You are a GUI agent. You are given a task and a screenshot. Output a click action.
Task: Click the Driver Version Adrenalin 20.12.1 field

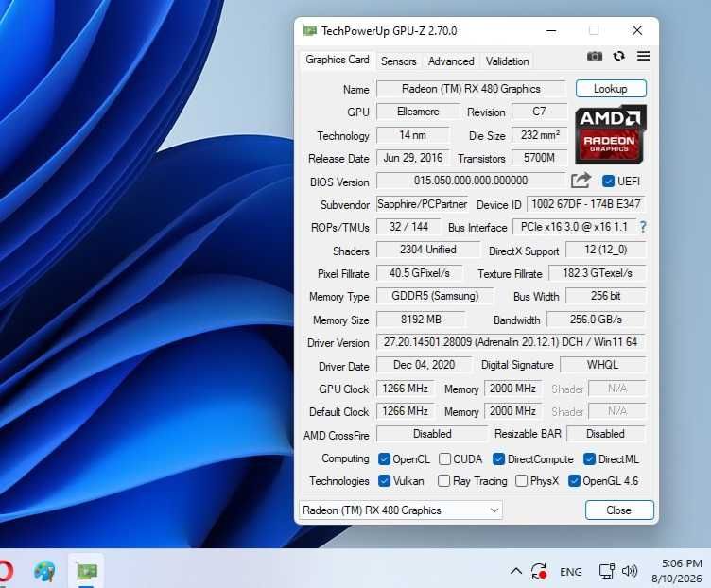point(511,342)
